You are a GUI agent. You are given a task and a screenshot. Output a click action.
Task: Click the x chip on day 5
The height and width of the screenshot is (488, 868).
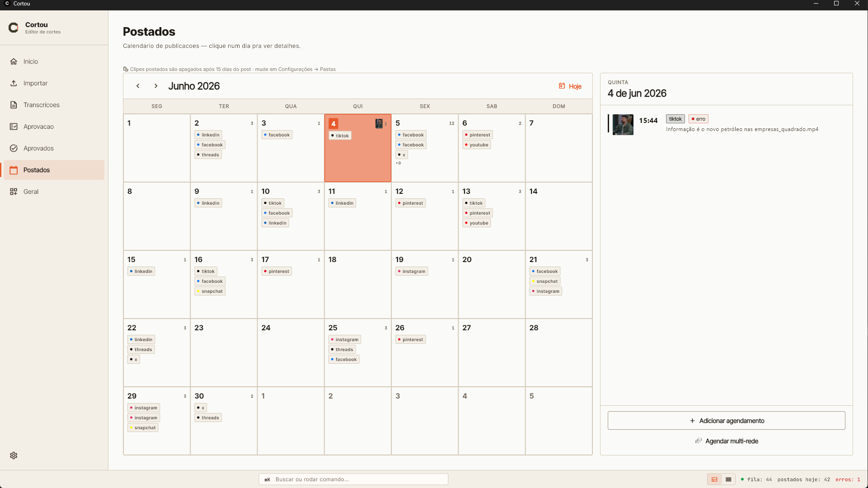(x=402, y=155)
